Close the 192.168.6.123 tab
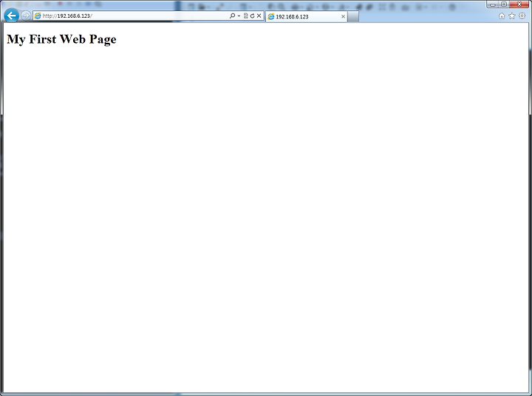Screen dimensions: 532x396 (343, 16)
